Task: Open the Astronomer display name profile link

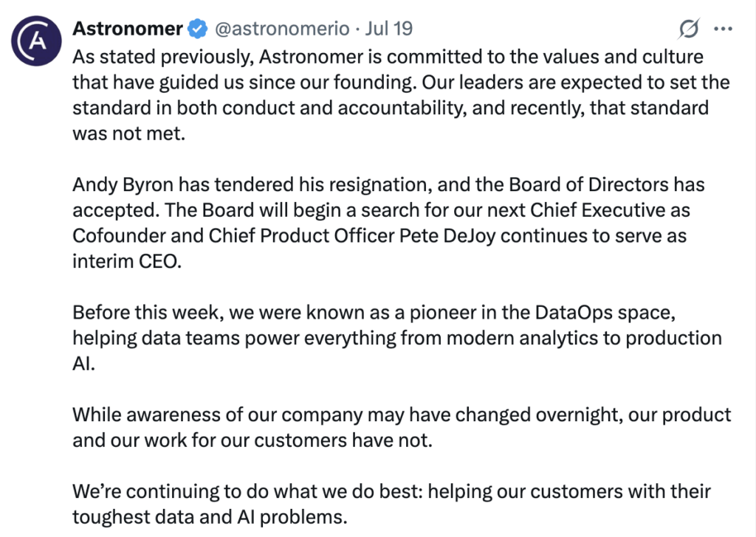Action: coord(127,29)
